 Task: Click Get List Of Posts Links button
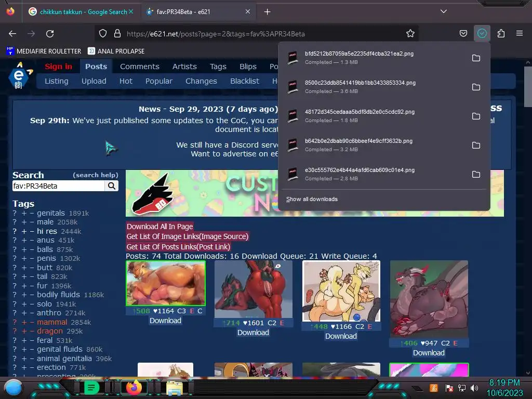[178, 247]
